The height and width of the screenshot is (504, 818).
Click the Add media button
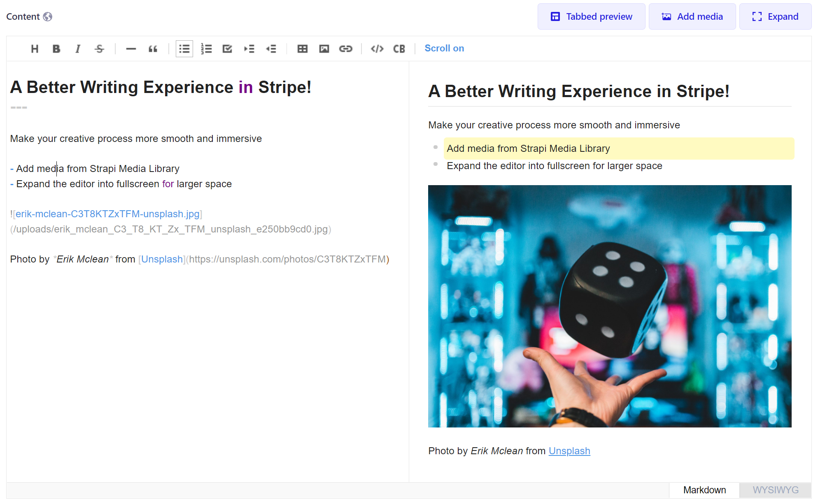click(692, 16)
